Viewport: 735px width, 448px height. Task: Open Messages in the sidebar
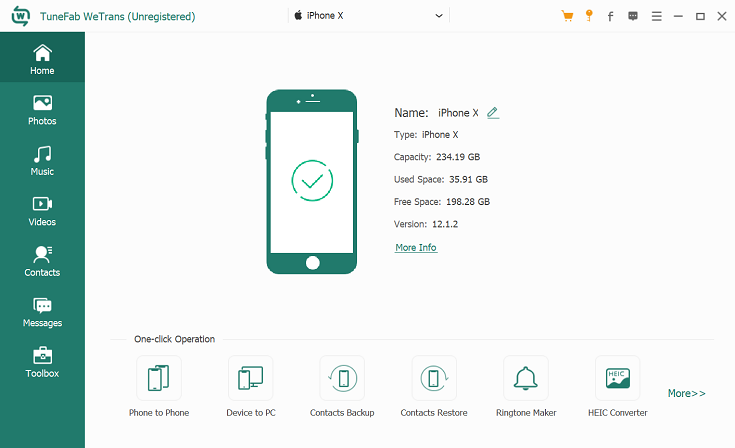(x=42, y=312)
